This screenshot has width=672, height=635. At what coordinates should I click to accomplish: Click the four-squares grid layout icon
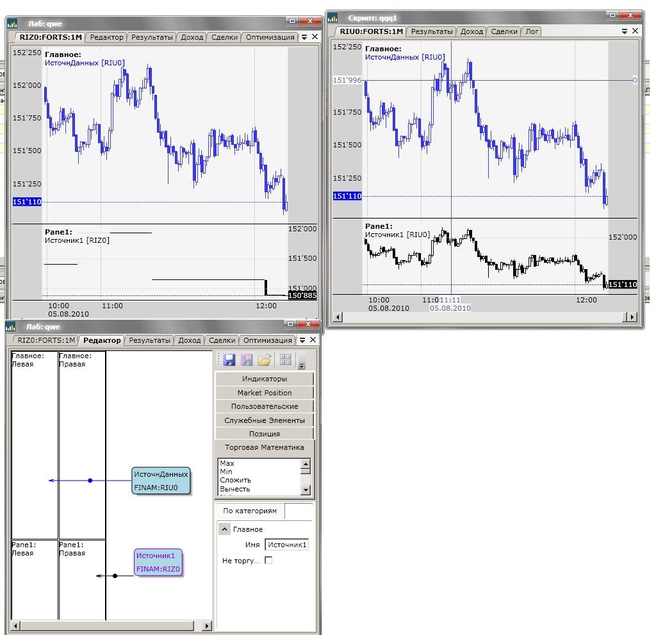tap(286, 359)
